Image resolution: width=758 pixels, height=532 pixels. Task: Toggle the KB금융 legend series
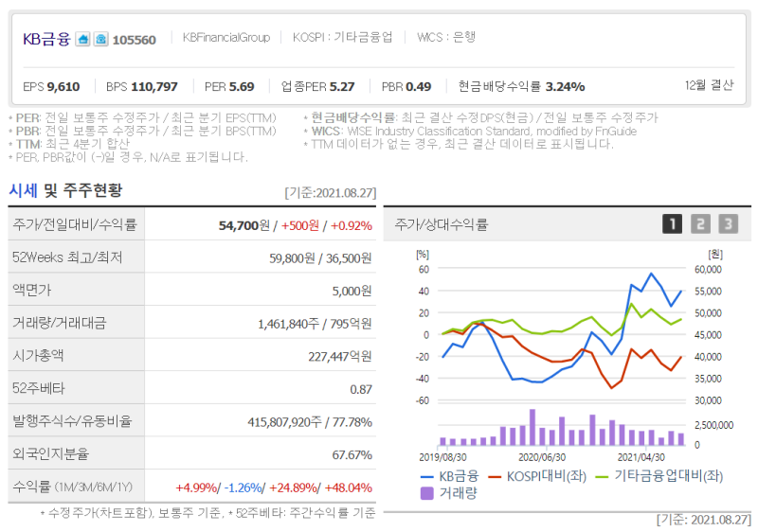[449, 476]
